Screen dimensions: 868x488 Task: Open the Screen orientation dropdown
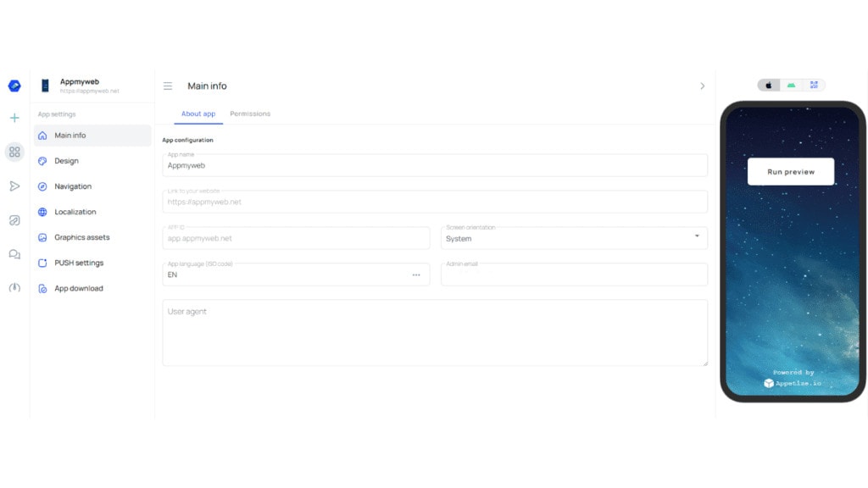[x=574, y=238]
